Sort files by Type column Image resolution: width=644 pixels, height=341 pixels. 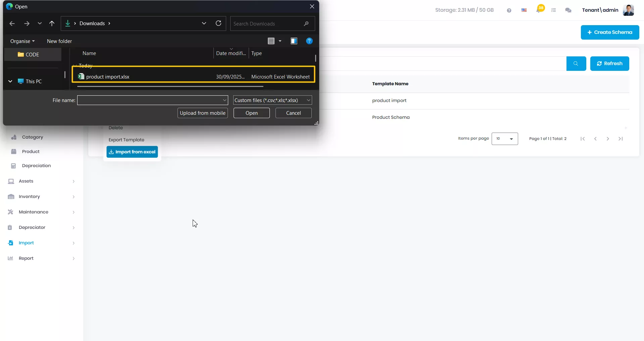pyautogui.click(x=256, y=53)
